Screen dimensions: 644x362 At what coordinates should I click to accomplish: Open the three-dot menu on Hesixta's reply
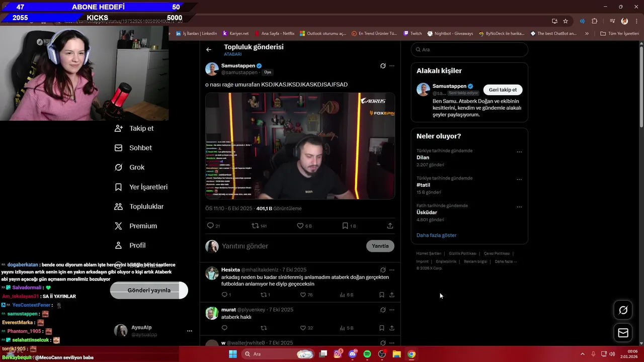click(392, 270)
